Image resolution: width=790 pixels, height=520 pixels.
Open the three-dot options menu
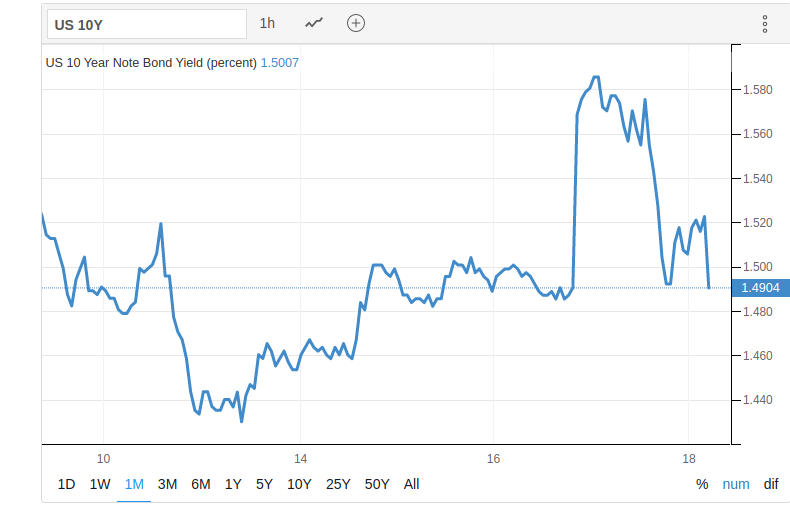(x=765, y=24)
